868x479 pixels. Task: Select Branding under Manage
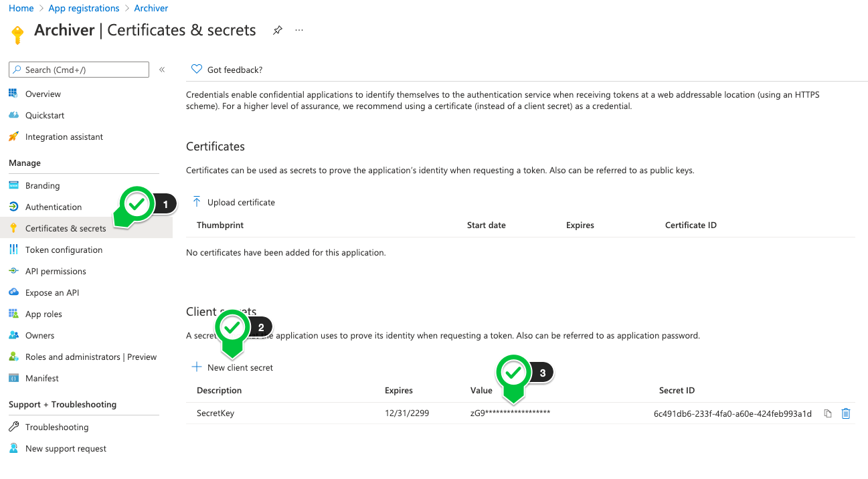(x=42, y=185)
